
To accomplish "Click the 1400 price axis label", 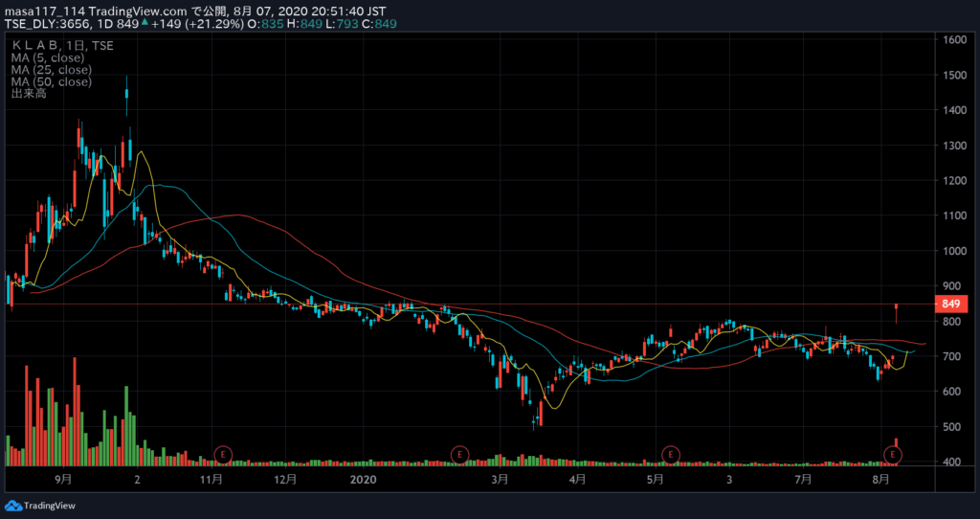I will 954,110.
